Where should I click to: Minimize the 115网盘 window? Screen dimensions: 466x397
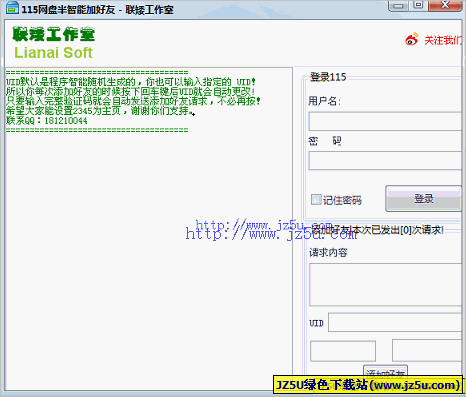[398, 6]
